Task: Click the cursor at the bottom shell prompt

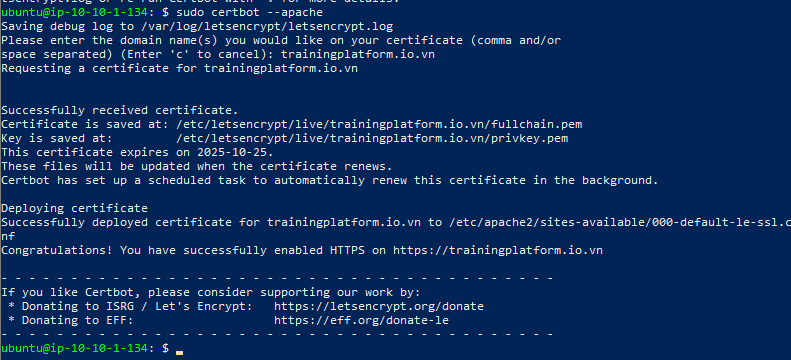Action: (x=180, y=352)
